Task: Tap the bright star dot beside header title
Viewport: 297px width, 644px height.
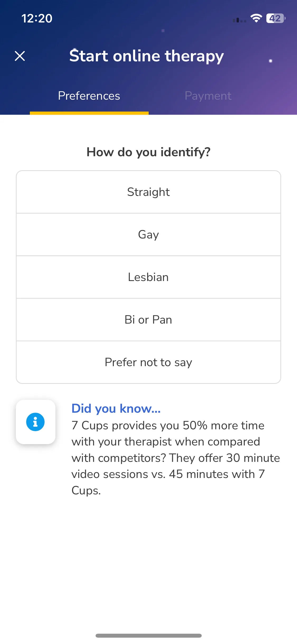Action: pos(271,61)
